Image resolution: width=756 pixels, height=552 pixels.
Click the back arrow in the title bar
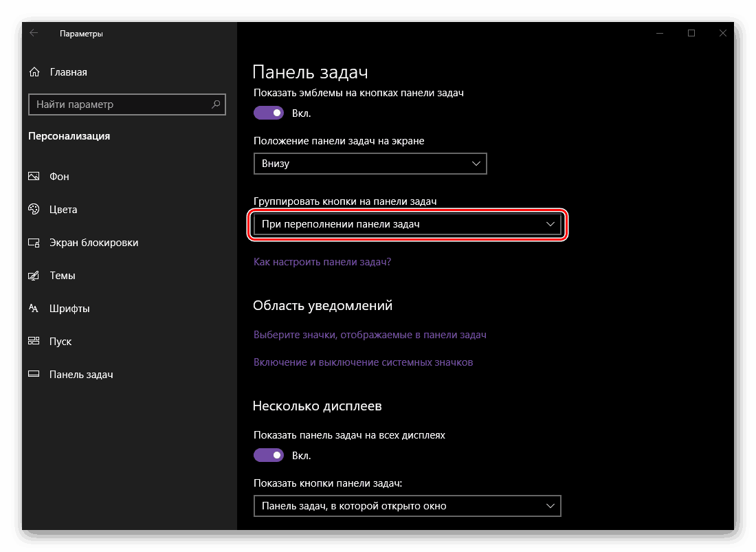click(34, 33)
